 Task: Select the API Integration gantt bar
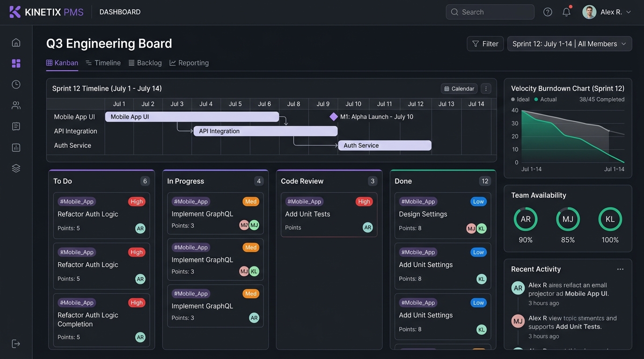265,131
